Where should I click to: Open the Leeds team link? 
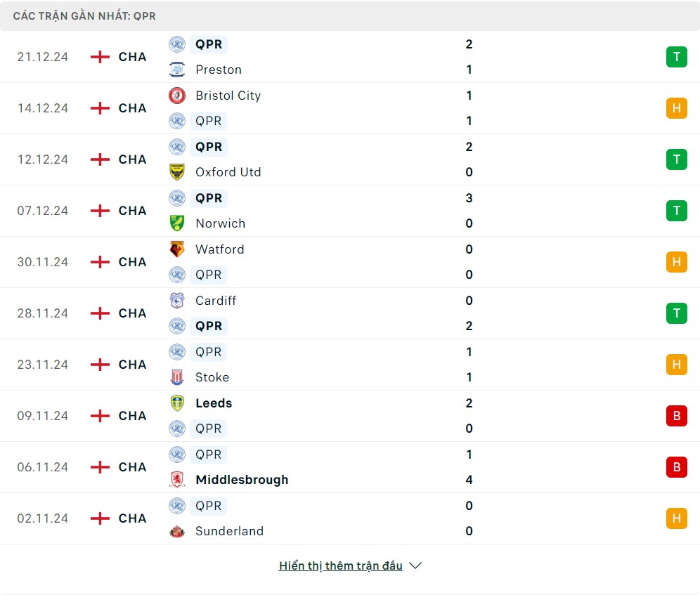click(214, 403)
